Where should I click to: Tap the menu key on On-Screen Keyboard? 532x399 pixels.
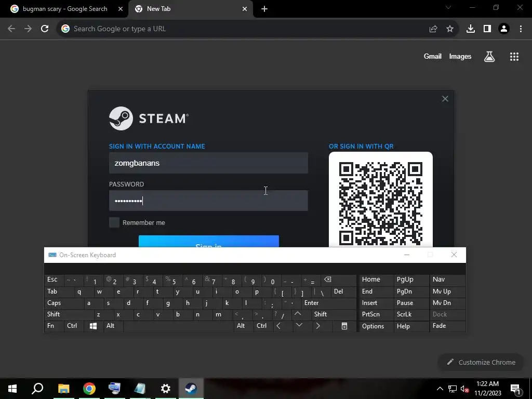(344, 326)
